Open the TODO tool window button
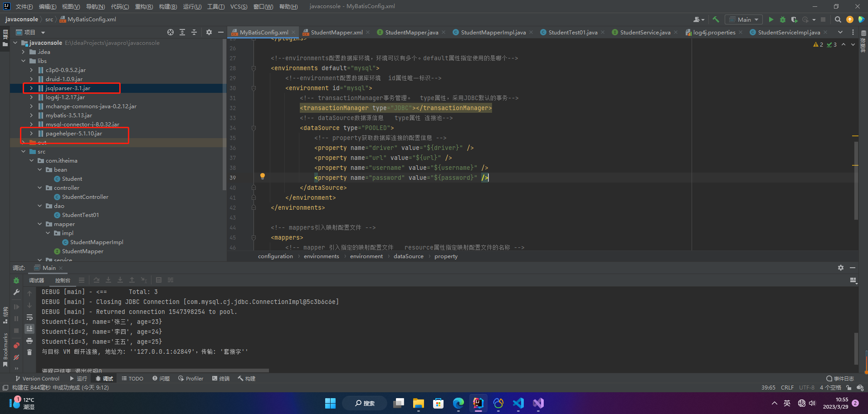 click(x=132, y=379)
